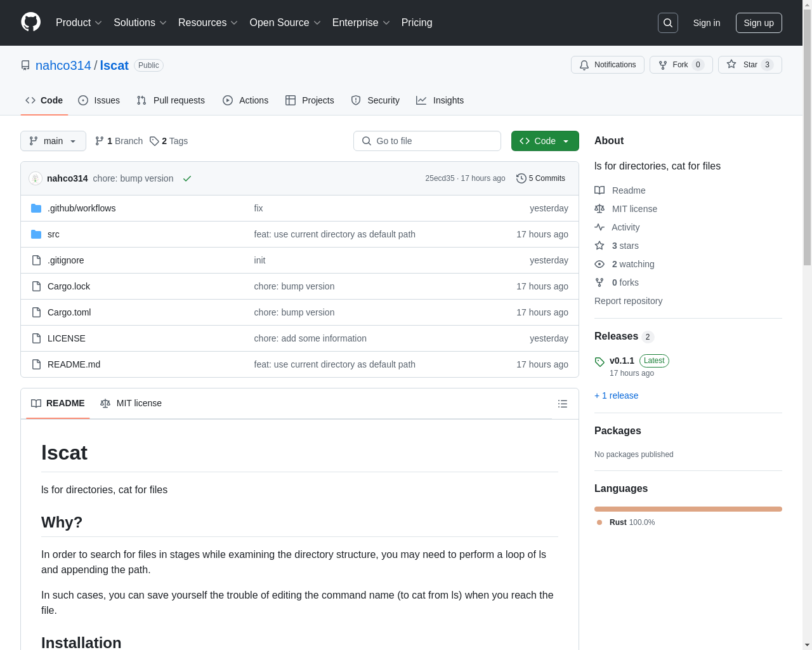Open the search magnifier icon

pos(668,23)
